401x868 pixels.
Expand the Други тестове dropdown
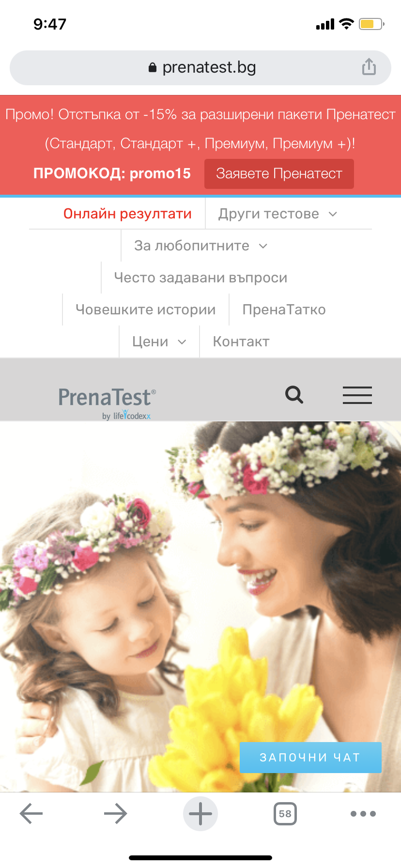tap(278, 214)
